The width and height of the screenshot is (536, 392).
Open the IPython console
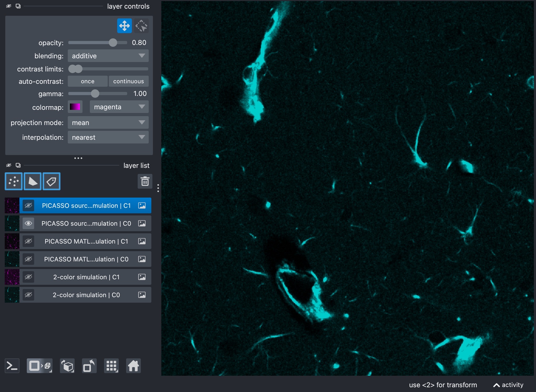coord(12,366)
